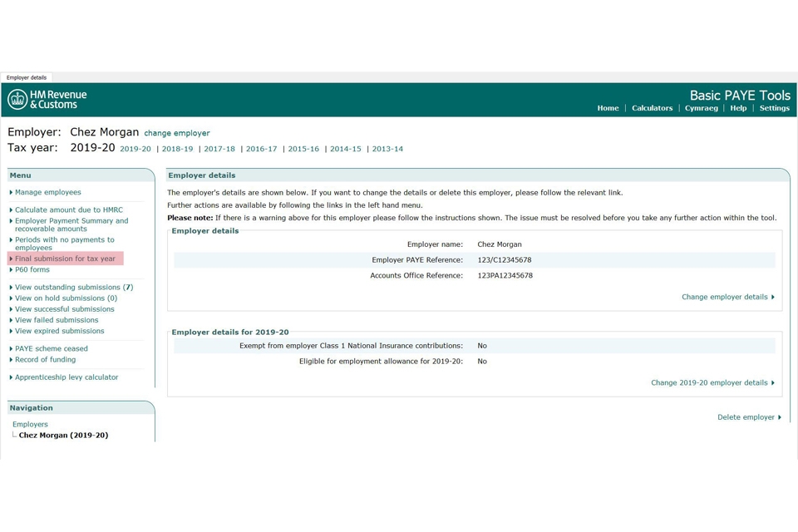Click Change employer details link
This screenshot has width=798, height=532.
pos(726,297)
